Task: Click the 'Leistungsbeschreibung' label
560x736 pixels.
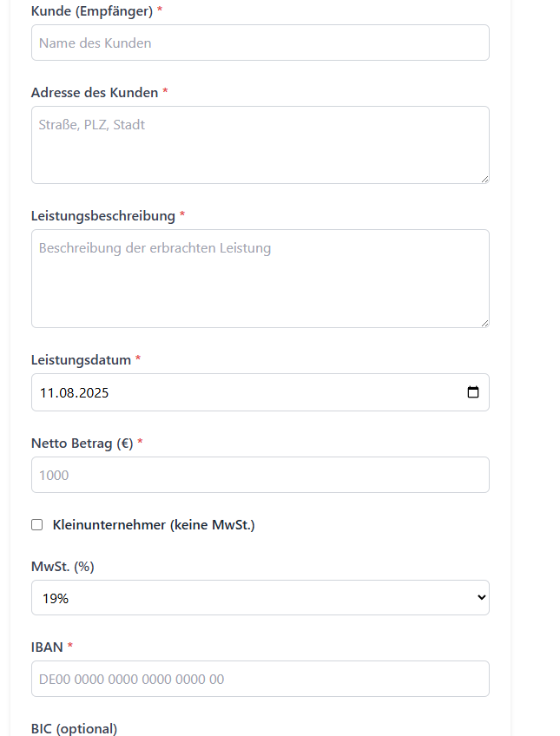Action: click(103, 216)
